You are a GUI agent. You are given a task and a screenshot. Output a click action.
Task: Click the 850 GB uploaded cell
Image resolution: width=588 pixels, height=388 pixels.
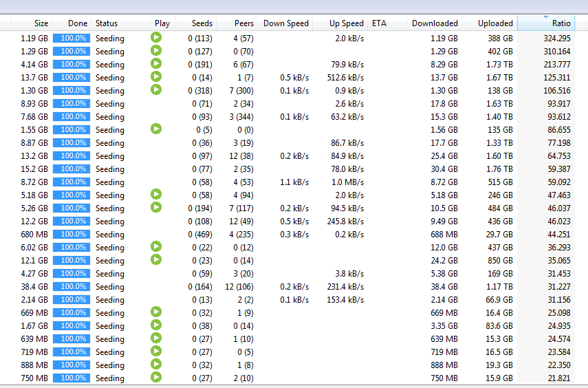coord(500,261)
